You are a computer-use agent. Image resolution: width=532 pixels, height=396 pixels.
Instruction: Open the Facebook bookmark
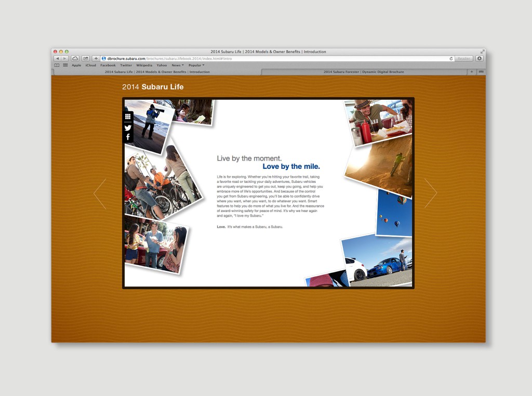(108, 65)
